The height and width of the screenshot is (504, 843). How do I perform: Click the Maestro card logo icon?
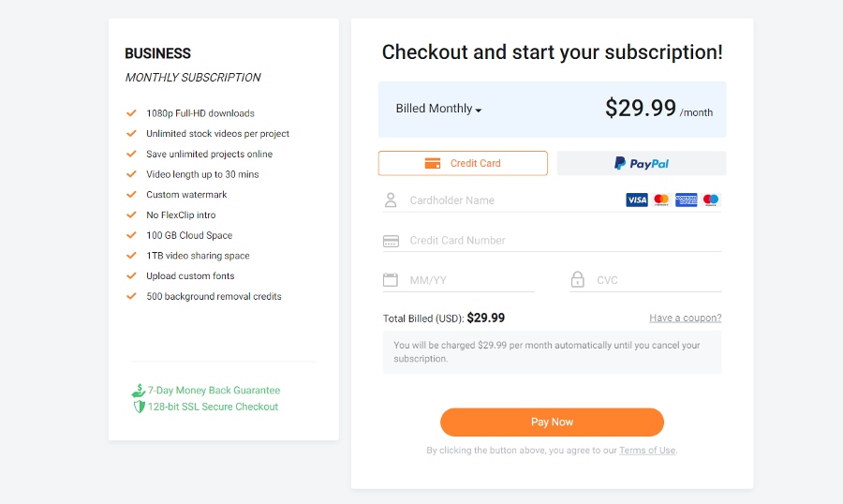pos(711,200)
